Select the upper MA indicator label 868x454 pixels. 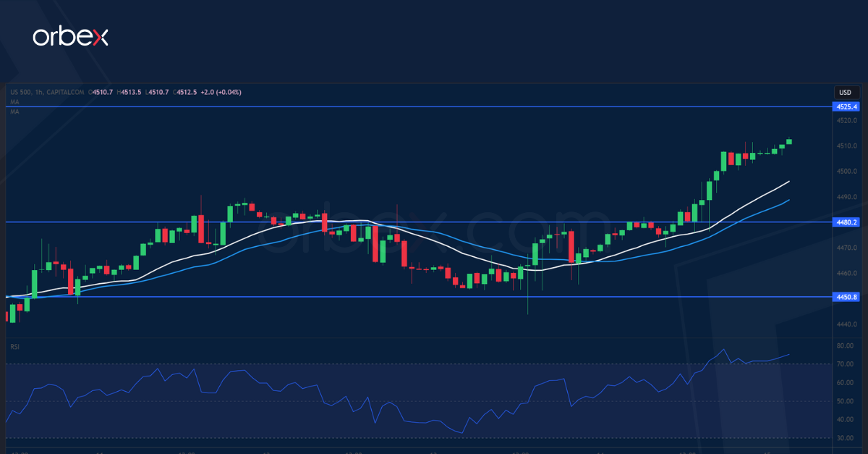pyautogui.click(x=14, y=102)
